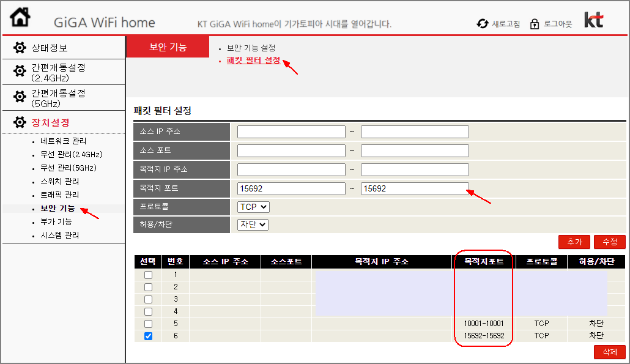
Task: Tick the checkbox for row 4
Action: pyautogui.click(x=148, y=311)
